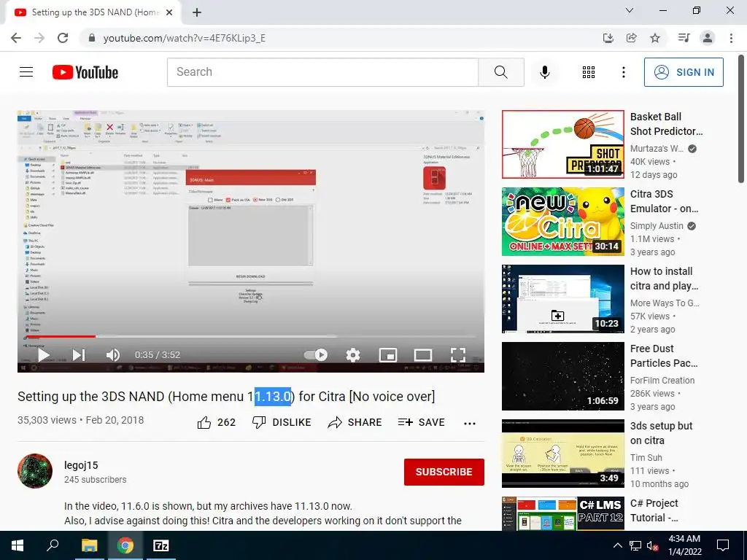Open the Chrome profile icon
Image resolution: width=747 pixels, height=560 pixels.
(x=708, y=38)
